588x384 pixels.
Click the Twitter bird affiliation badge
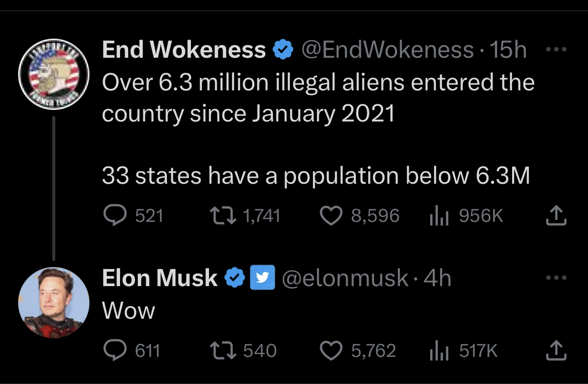click(262, 278)
